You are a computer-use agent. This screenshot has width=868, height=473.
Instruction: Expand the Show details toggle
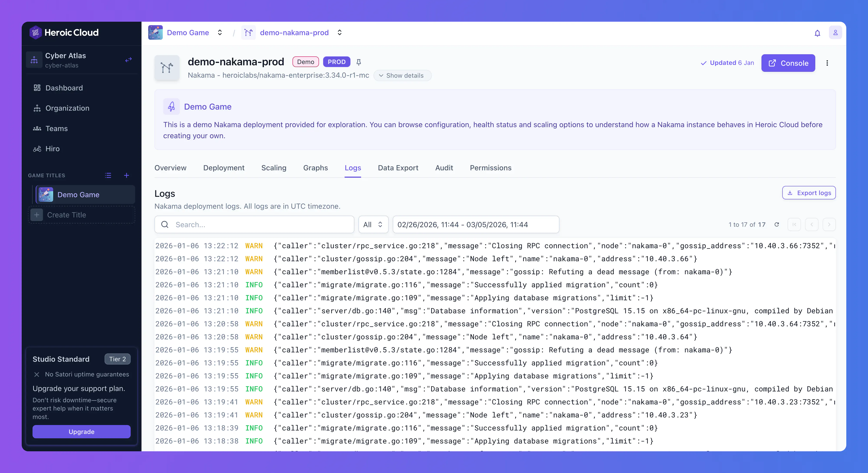pos(402,76)
